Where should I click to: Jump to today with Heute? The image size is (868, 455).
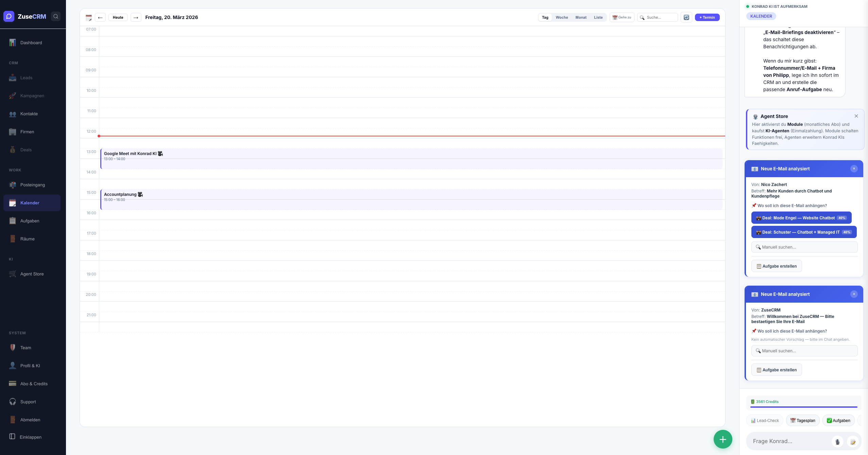pyautogui.click(x=118, y=17)
